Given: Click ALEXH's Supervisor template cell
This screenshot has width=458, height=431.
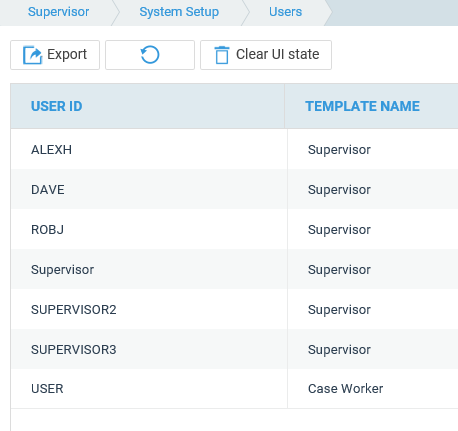Looking at the screenshot, I should pos(373,149).
